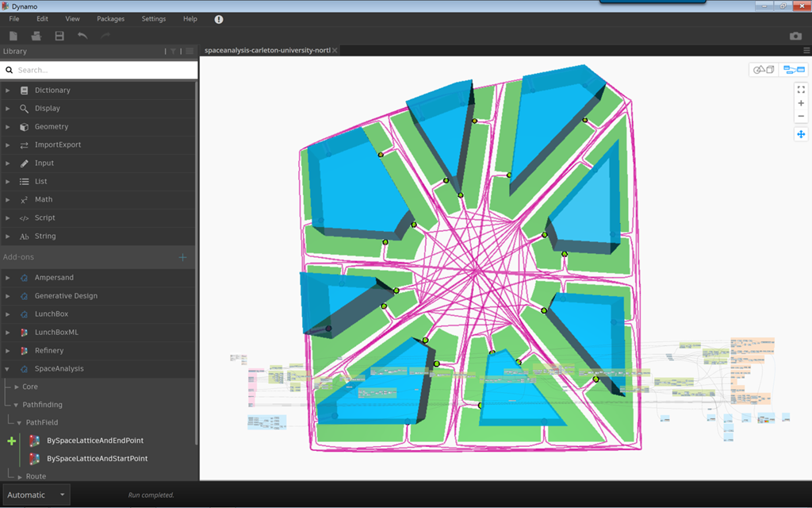Expand the Geometry library category
Image resolution: width=812 pixels, height=508 pixels.
click(x=52, y=127)
